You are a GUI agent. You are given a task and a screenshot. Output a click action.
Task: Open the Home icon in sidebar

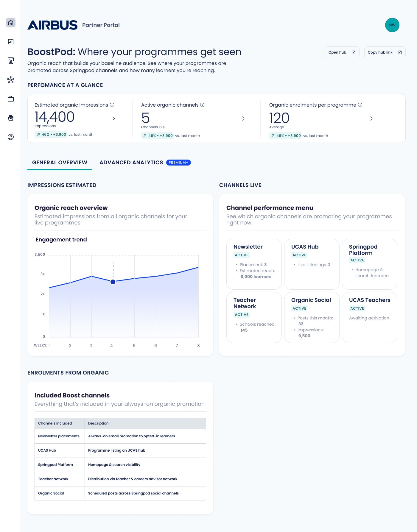[11, 23]
